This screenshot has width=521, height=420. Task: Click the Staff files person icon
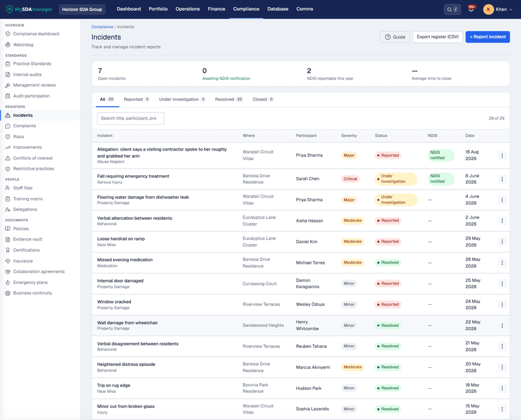coord(8,188)
